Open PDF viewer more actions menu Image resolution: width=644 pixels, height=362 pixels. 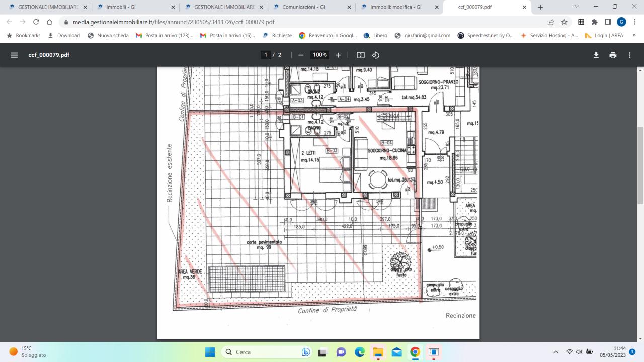[x=629, y=55]
